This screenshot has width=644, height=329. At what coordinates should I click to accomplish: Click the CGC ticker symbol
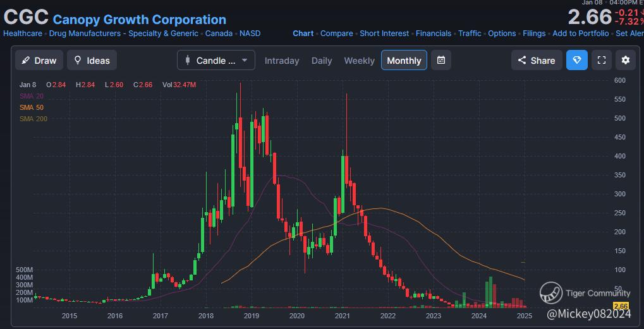27,18
